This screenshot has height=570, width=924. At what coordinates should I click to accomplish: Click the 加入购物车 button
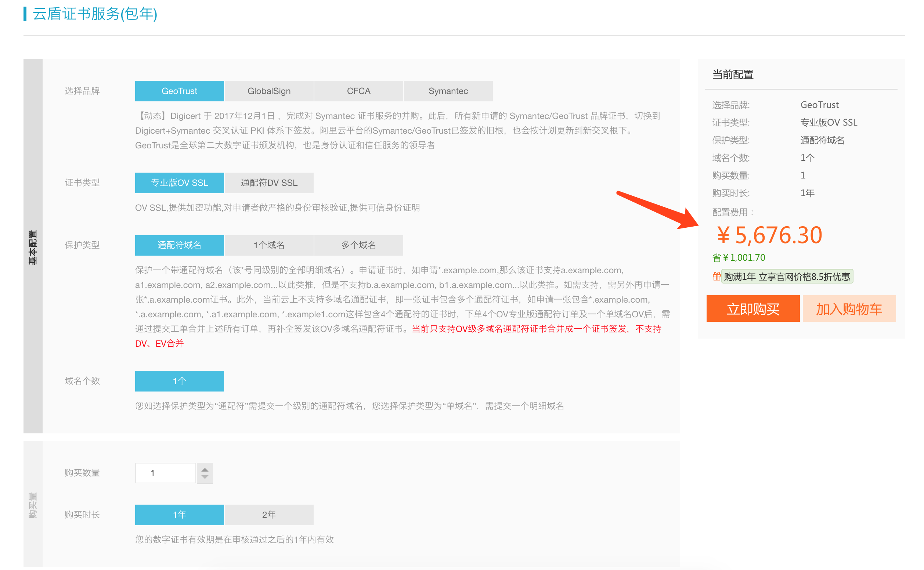pyautogui.click(x=849, y=309)
